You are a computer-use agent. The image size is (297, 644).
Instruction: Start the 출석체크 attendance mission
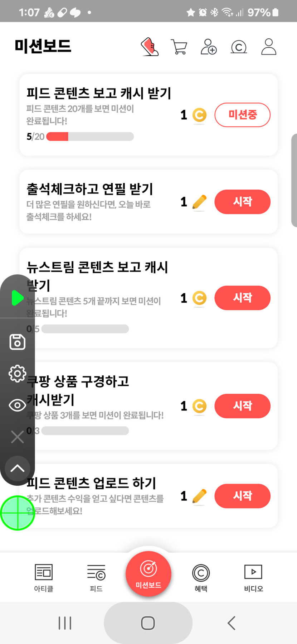click(242, 202)
